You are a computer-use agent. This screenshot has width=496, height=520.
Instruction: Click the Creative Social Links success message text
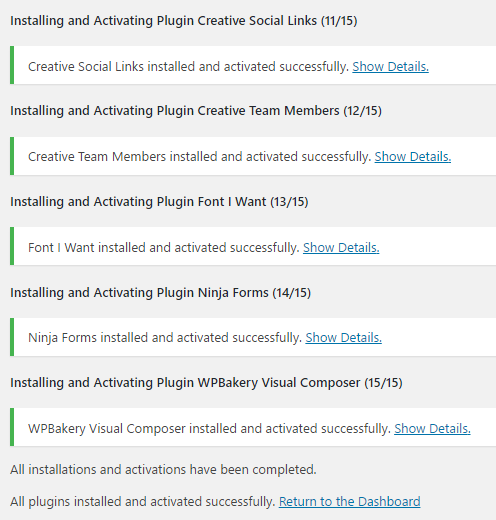tap(188, 67)
